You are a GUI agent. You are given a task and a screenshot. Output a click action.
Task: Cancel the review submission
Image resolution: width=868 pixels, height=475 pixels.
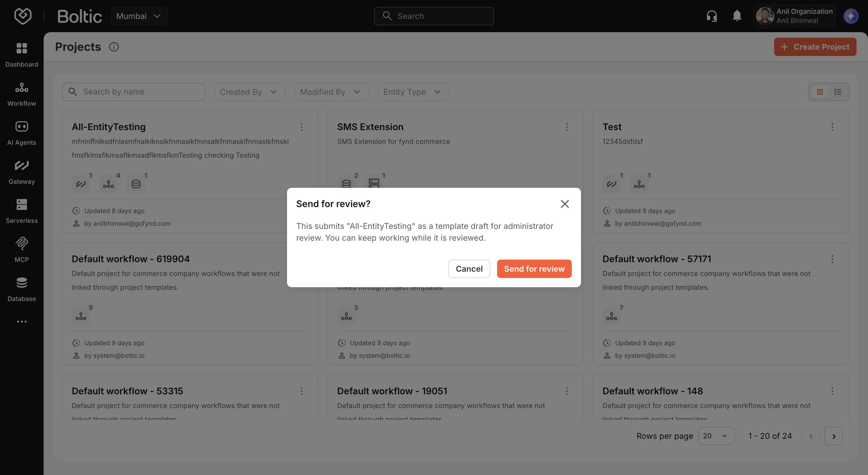tap(469, 269)
